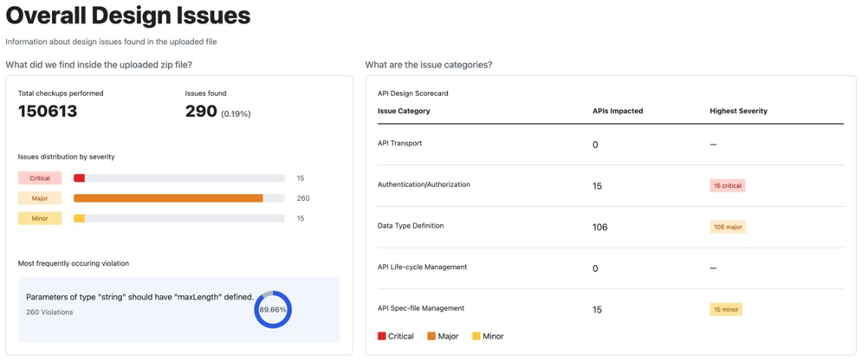Select API Spec-file Management row
Viewport: 868px width, 361px height.
pos(421,308)
